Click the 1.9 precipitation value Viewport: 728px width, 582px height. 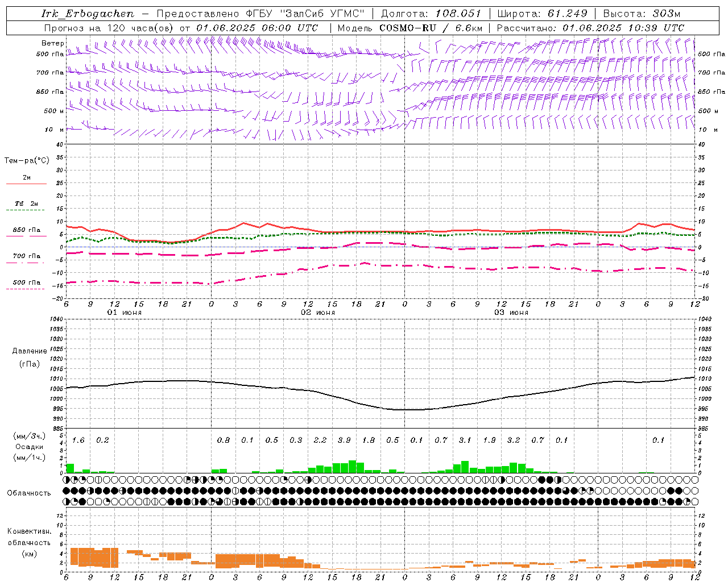point(489,440)
